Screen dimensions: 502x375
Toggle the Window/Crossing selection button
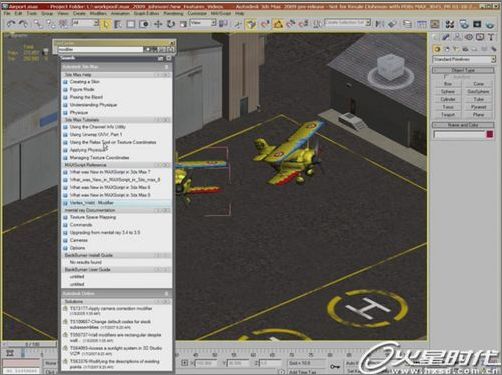pos(144,24)
